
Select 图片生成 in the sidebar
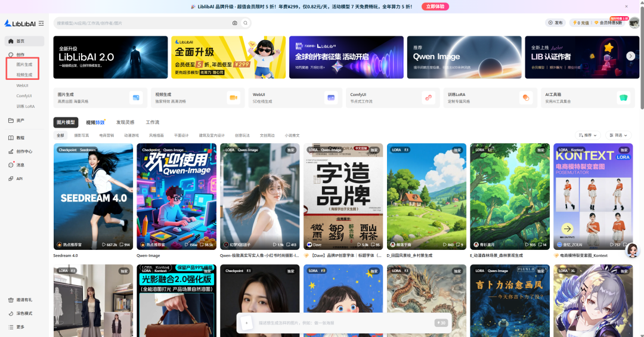point(24,64)
